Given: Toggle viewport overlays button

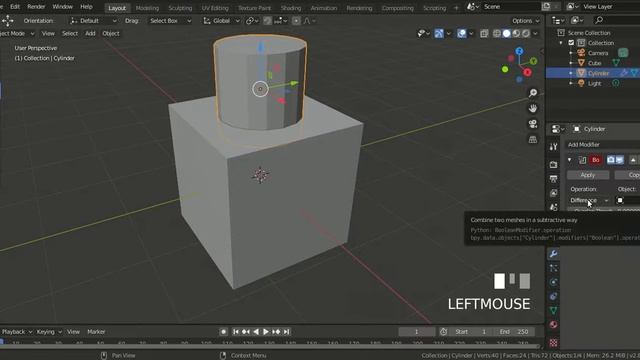Looking at the screenshot, I should coord(462,33).
